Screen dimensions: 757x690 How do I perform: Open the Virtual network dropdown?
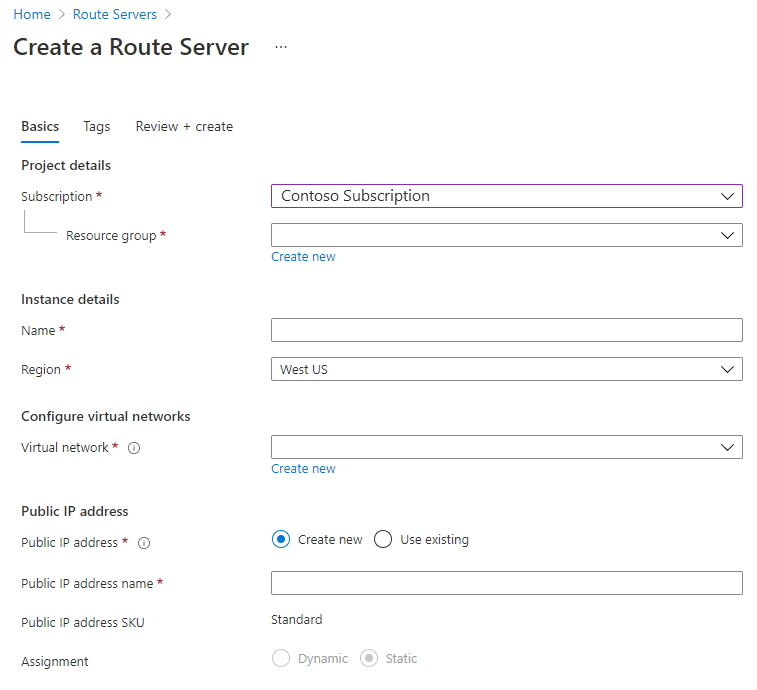pos(506,447)
